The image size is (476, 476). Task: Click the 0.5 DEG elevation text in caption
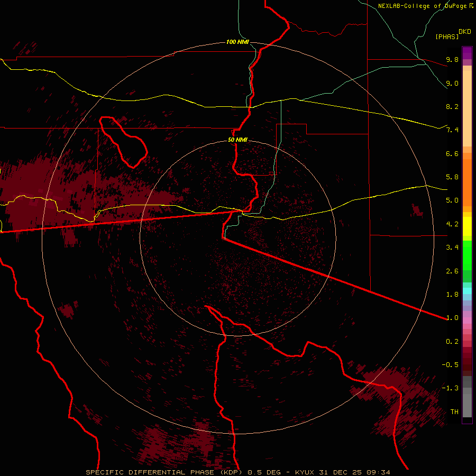[264, 472]
